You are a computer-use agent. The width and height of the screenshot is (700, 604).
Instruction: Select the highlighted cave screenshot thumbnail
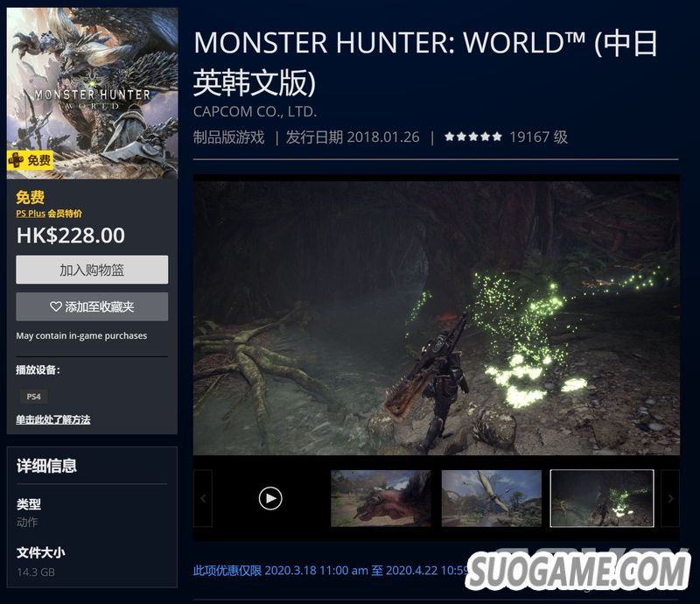(602, 498)
